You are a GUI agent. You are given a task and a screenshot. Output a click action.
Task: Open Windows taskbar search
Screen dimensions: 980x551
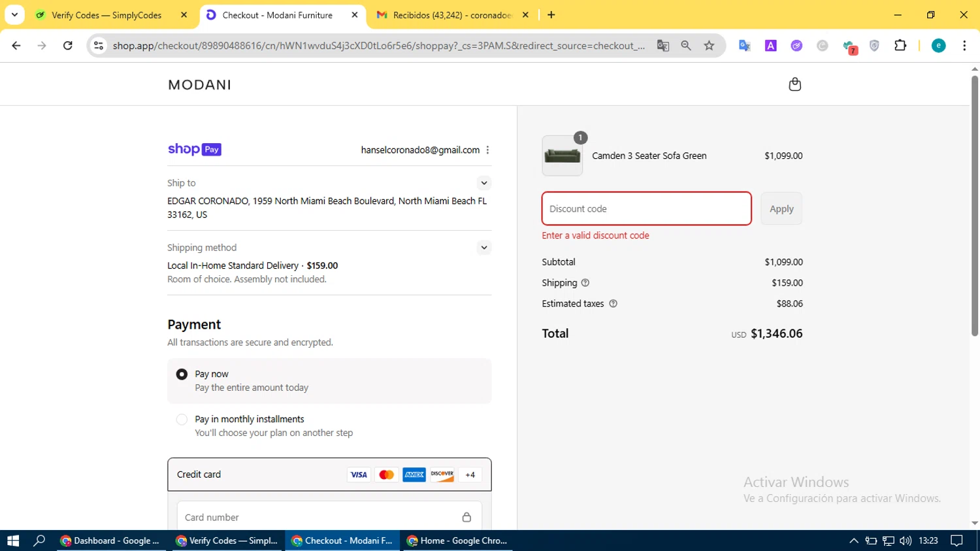tap(39, 541)
